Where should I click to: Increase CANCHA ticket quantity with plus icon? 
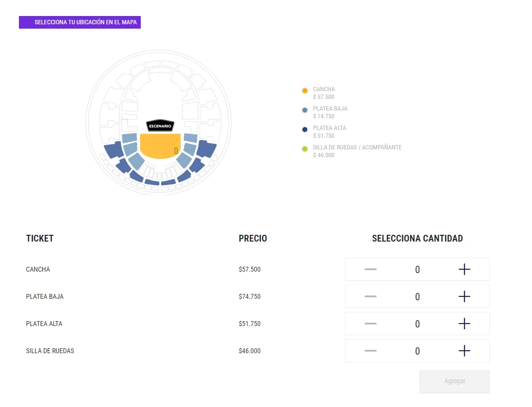click(464, 269)
